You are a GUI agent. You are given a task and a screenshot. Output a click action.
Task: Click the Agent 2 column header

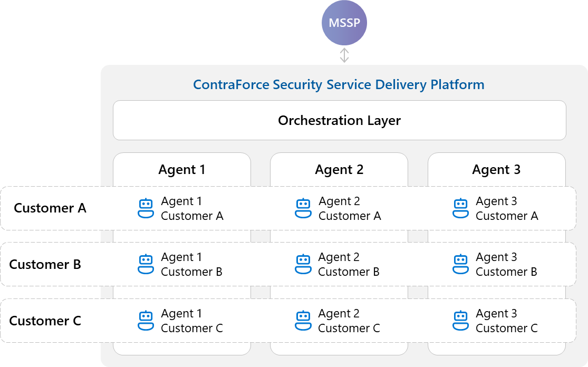pyautogui.click(x=339, y=169)
